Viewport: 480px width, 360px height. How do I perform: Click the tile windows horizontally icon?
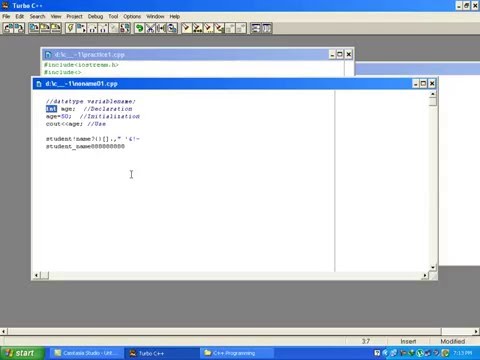(256, 28)
